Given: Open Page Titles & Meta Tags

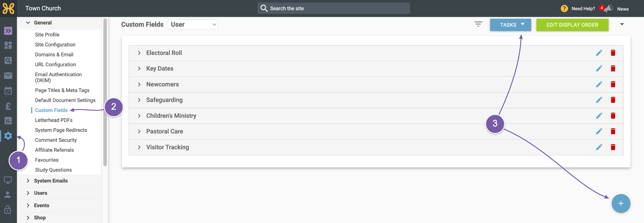Looking at the screenshot, I should click(62, 90).
